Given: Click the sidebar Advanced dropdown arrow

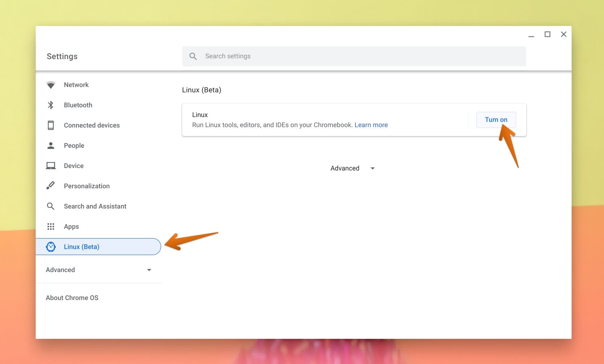Looking at the screenshot, I should coord(149,270).
